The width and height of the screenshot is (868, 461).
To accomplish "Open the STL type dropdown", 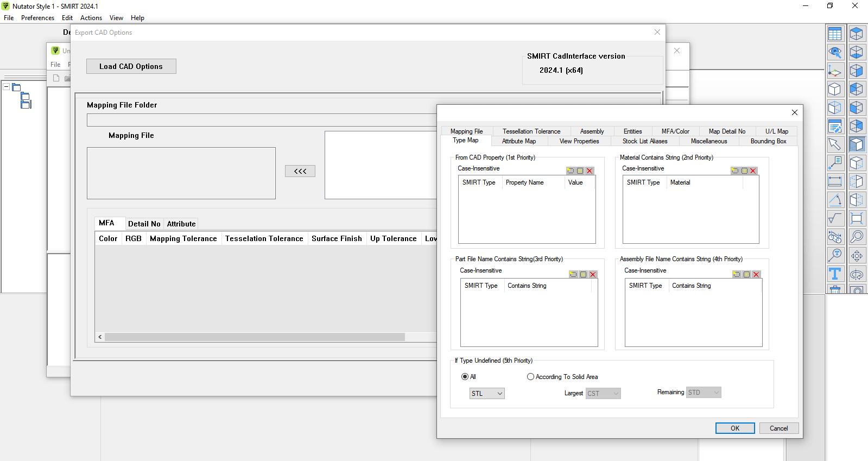I will click(487, 394).
